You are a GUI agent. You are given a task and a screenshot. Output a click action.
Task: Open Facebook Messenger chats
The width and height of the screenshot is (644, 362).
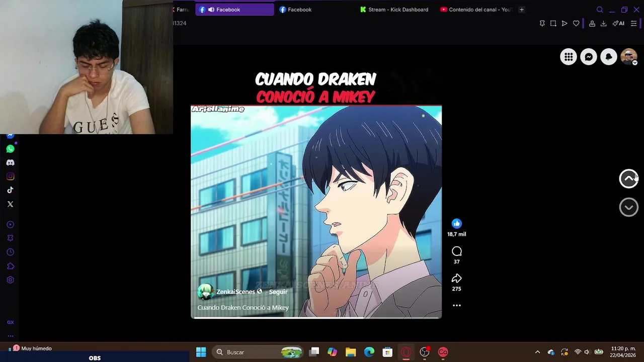(x=589, y=57)
